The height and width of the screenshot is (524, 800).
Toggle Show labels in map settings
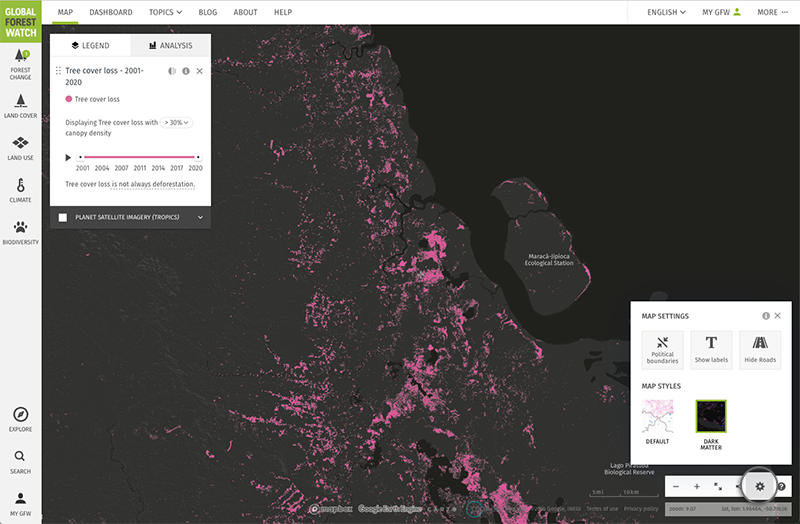711,349
